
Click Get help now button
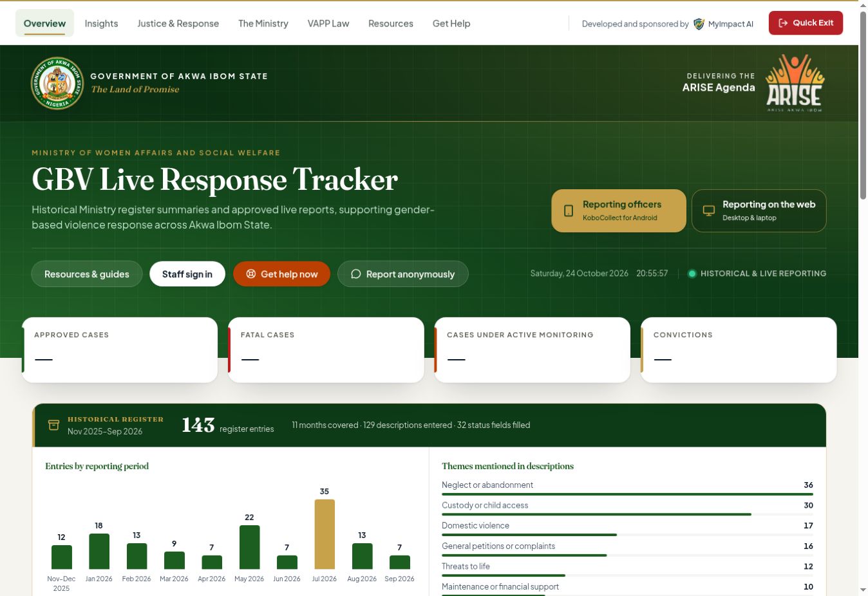click(282, 274)
